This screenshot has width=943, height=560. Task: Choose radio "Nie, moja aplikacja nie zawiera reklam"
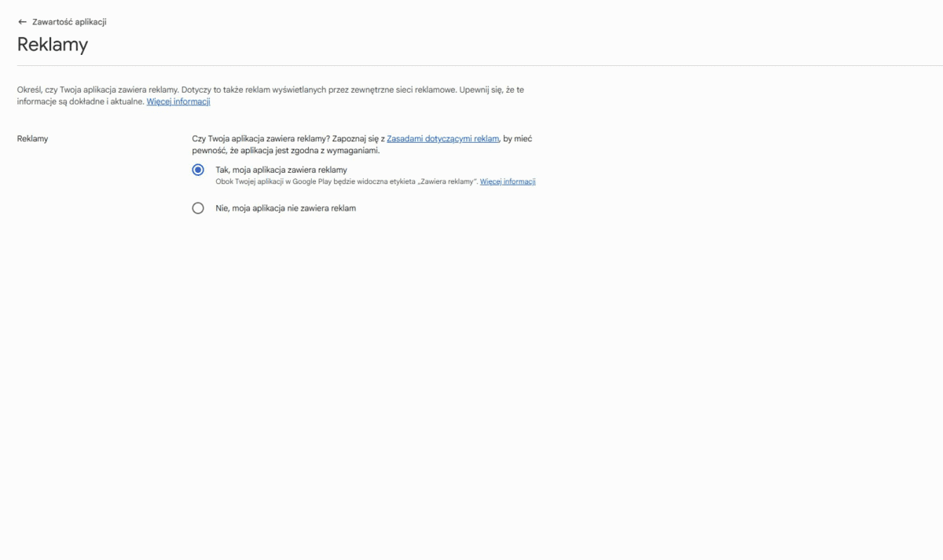198,208
